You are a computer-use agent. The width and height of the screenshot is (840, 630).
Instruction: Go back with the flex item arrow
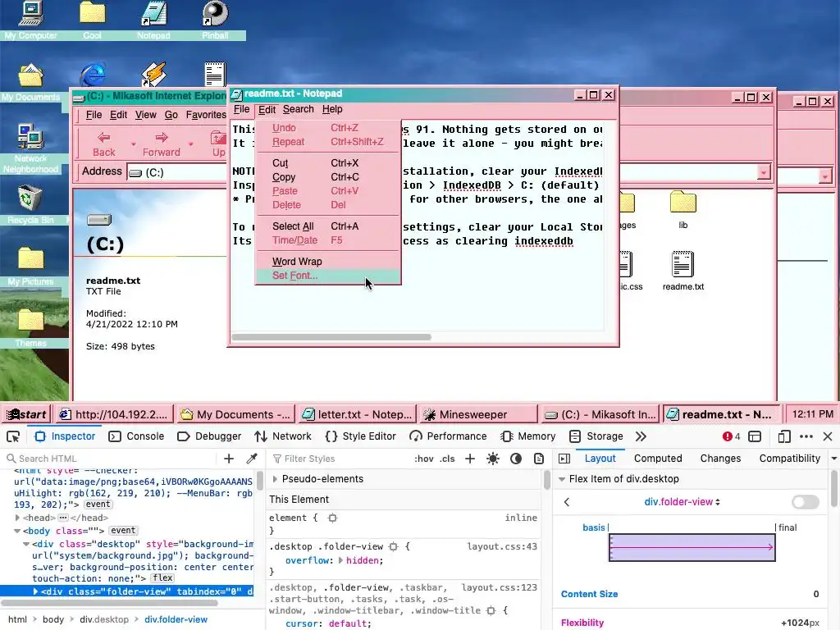tap(567, 502)
